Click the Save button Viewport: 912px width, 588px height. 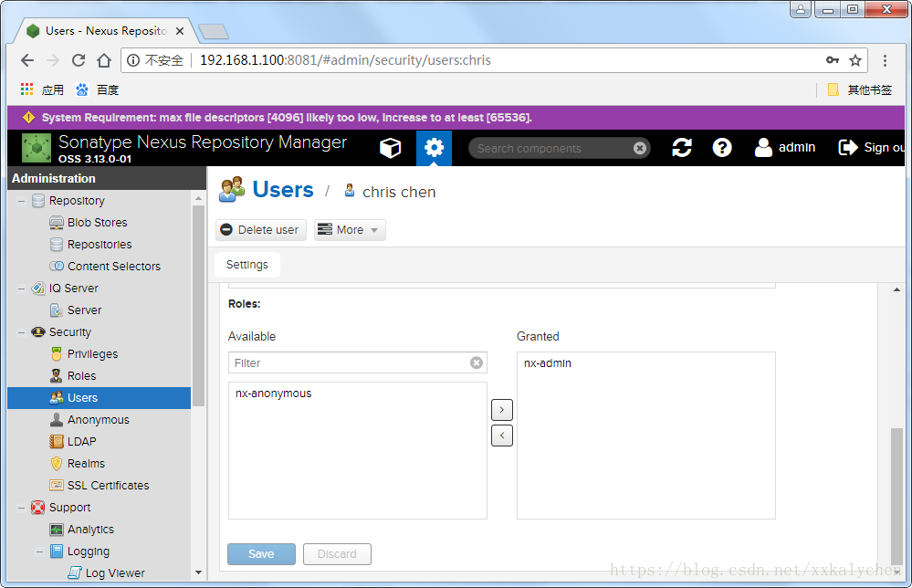(261, 554)
